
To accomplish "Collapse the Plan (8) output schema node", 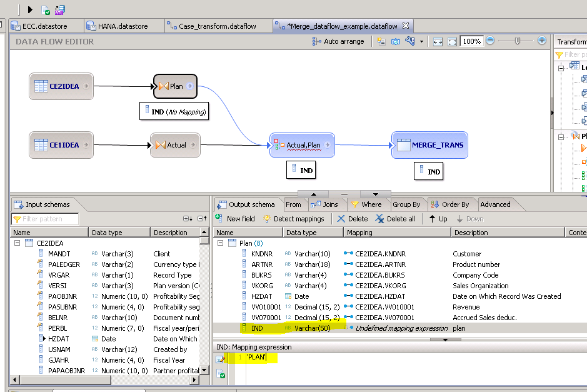I will 220,243.
